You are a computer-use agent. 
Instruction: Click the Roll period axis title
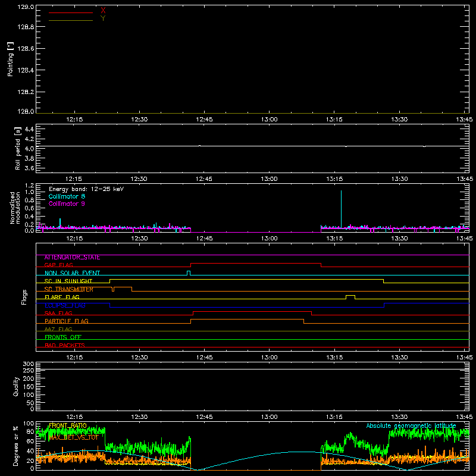click(x=18, y=148)
